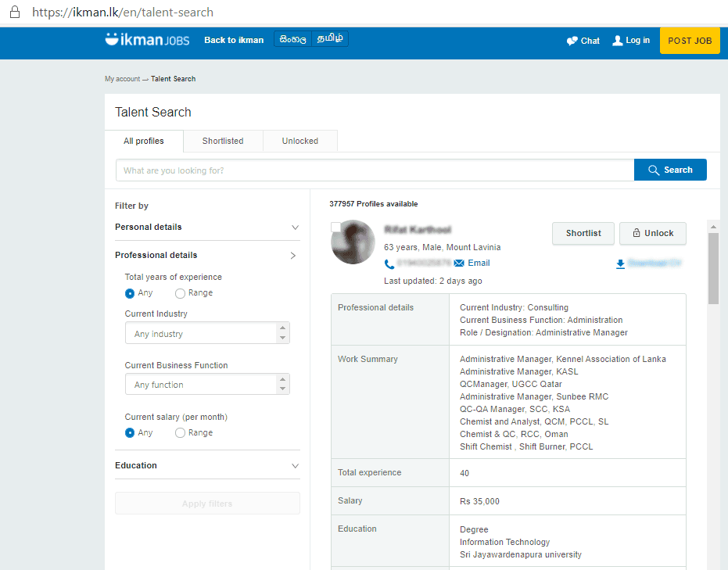The image size is (728, 570).
Task: Switch to the Unlocked tab
Action: [300, 141]
